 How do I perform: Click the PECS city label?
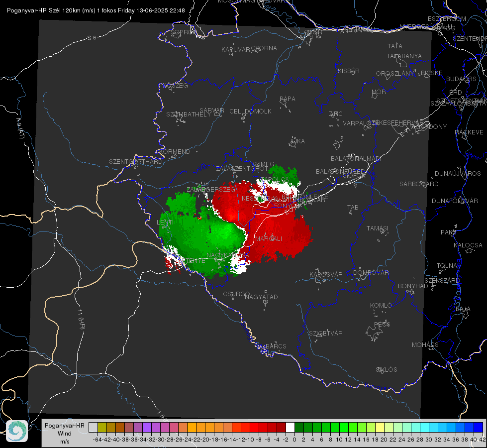(382, 324)
